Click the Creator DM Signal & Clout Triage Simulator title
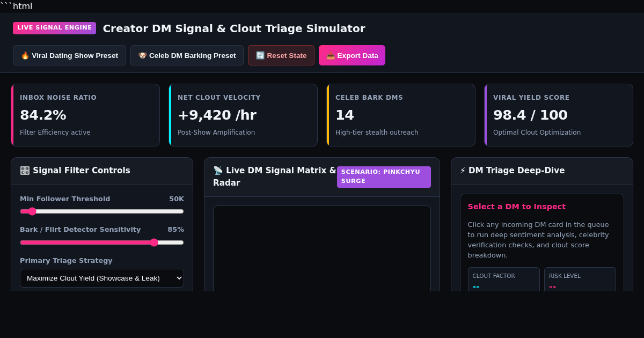This screenshot has height=338, width=644. tap(234, 28)
